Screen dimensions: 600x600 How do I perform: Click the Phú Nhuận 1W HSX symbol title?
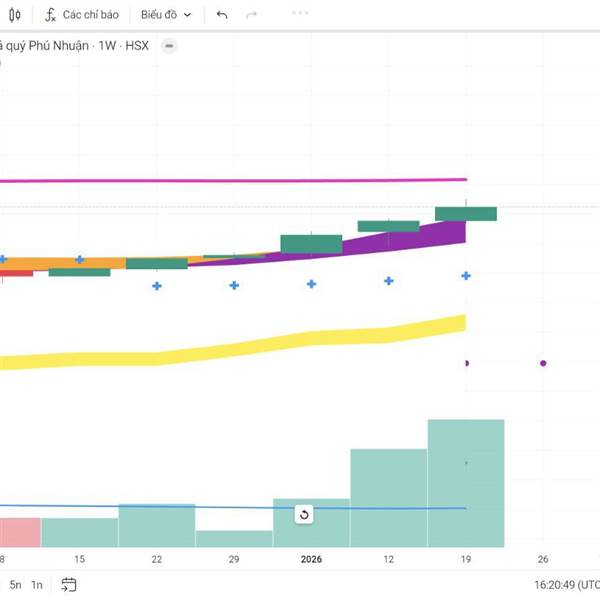click(75, 46)
